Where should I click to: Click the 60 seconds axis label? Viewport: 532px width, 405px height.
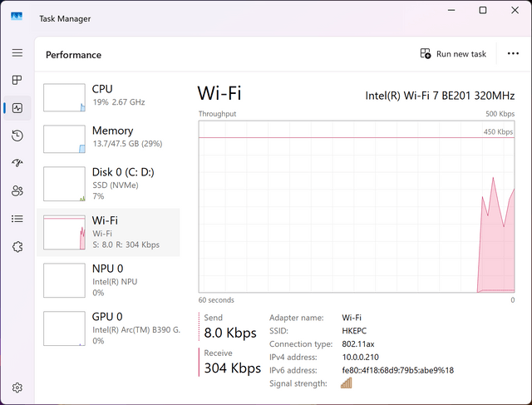[216, 300]
